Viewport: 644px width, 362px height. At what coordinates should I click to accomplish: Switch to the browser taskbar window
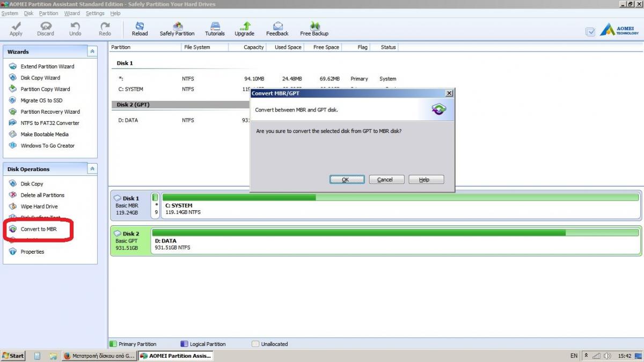coord(99,356)
